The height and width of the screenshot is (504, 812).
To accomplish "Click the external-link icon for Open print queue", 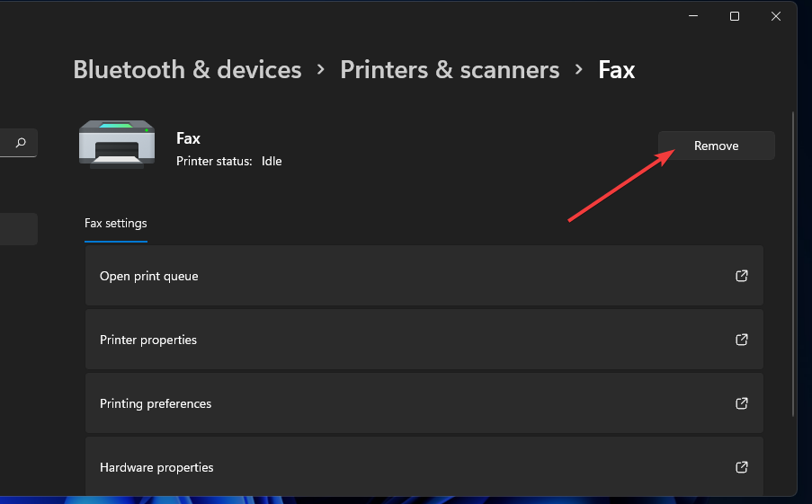I will 742,276.
